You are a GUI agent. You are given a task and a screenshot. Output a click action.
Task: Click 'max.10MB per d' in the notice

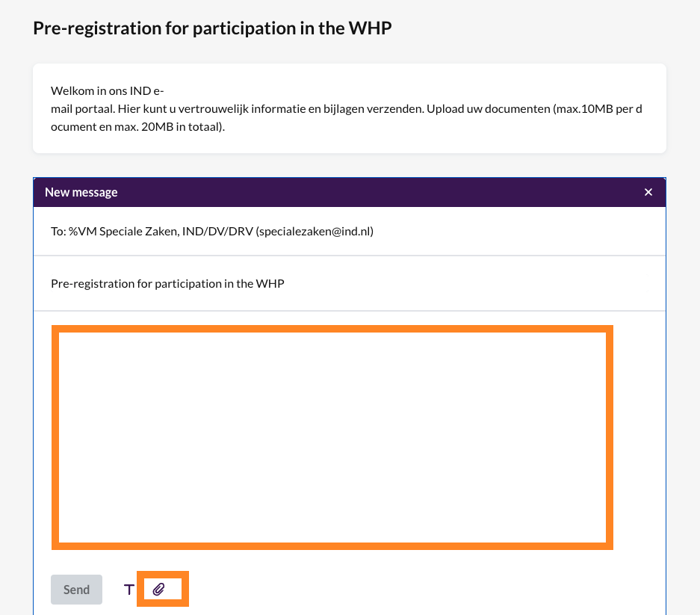tap(598, 108)
